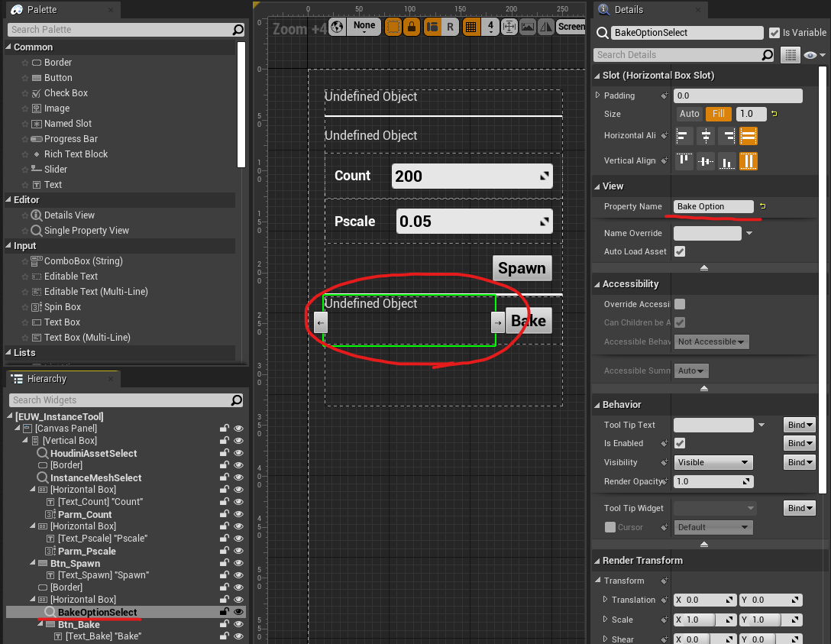Image resolution: width=831 pixels, height=644 pixels.
Task: Toggle dashed outlines icon in the toolbar
Action: coord(393,26)
